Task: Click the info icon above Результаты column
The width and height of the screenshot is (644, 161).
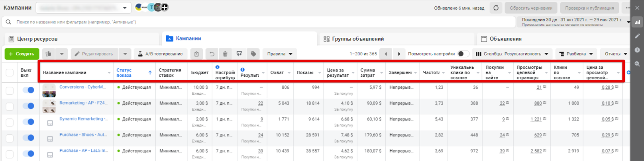Action: tap(242, 70)
